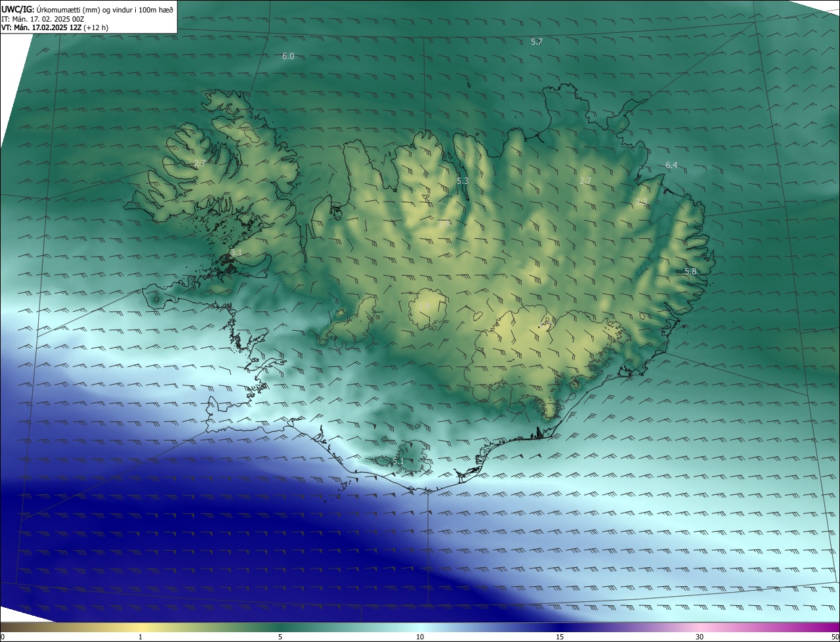The image size is (840, 642).
Task: Click the '50' tick on the color scale
Action: [835, 637]
